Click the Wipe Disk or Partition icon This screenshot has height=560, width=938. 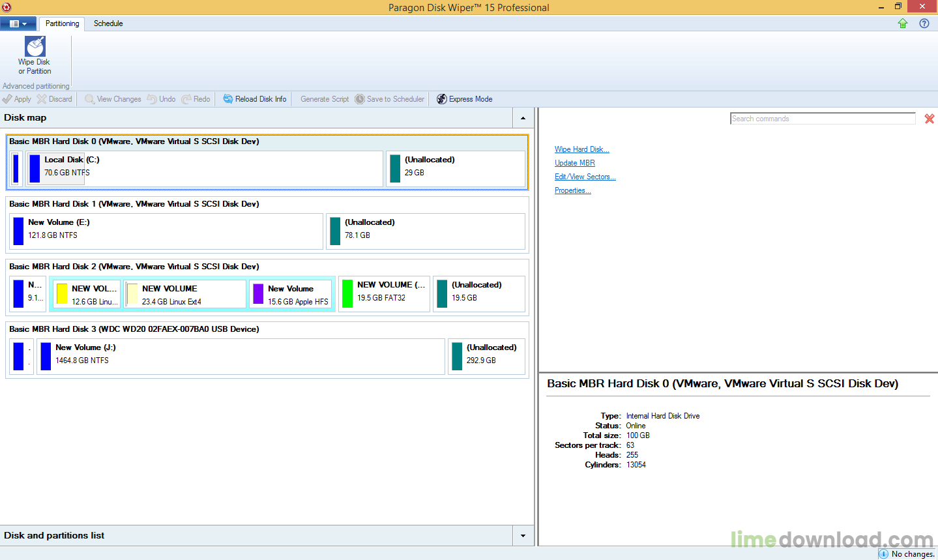click(x=35, y=47)
